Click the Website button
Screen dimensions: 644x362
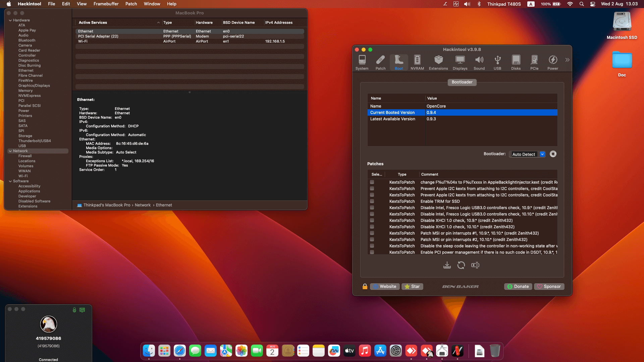tap(385, 287)
